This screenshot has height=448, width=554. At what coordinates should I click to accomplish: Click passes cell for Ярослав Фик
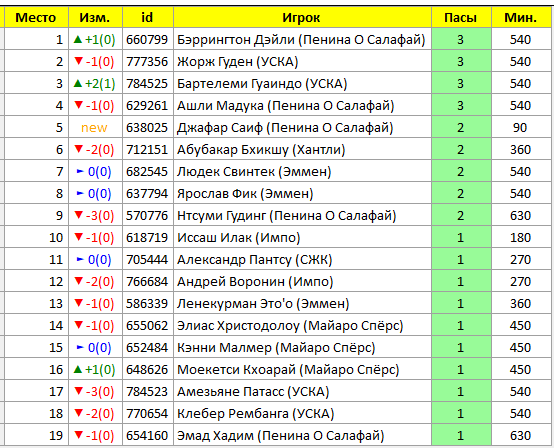click(460, 193)
